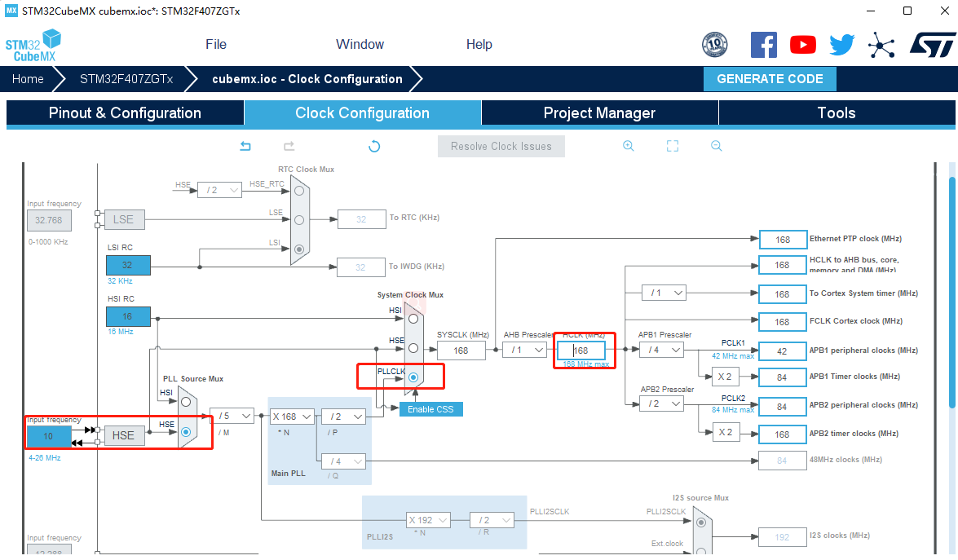Zoom in on the clock diagram
Screen dimensions: 958x560
point(628,146)
